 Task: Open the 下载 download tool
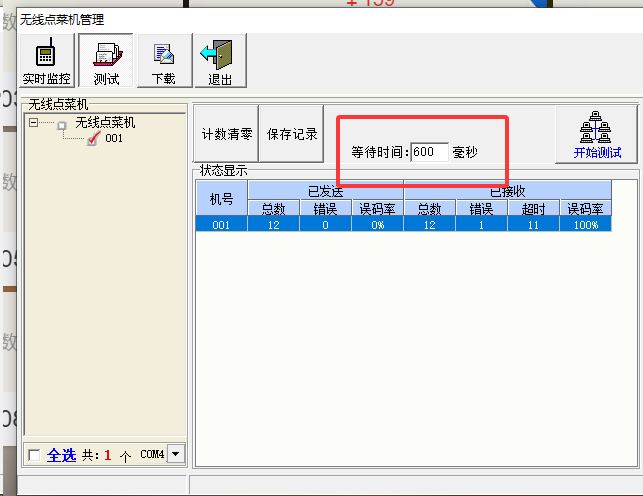pos(163,62)
